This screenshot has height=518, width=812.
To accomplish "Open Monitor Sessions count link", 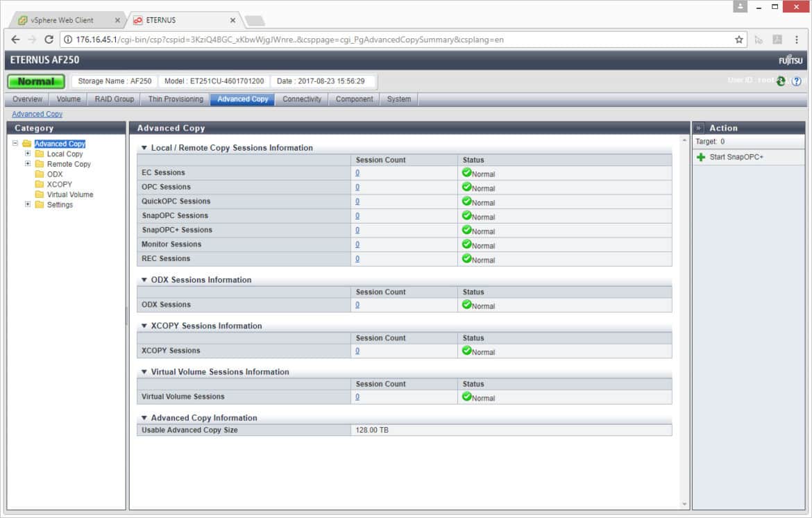I will click(x=357, y=244).
